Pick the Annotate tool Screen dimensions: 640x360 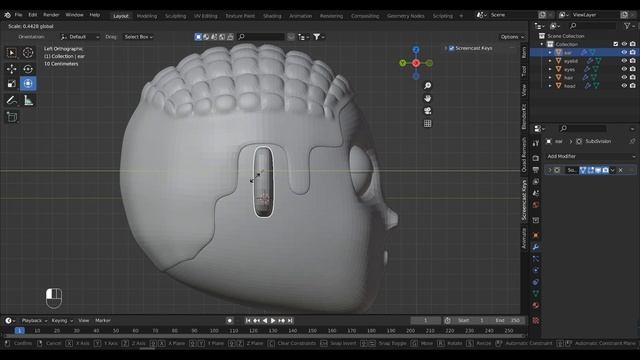pos(12,100)
